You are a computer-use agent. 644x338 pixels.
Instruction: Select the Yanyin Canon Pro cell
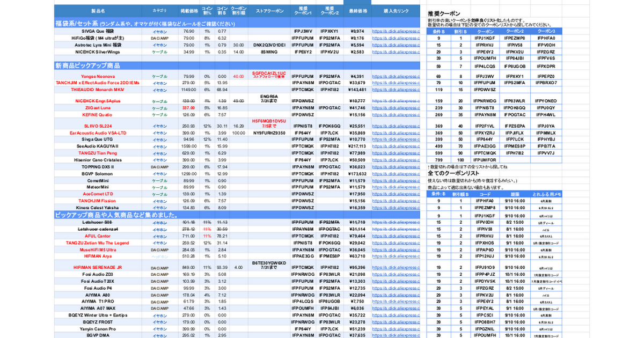click(98, 328)
